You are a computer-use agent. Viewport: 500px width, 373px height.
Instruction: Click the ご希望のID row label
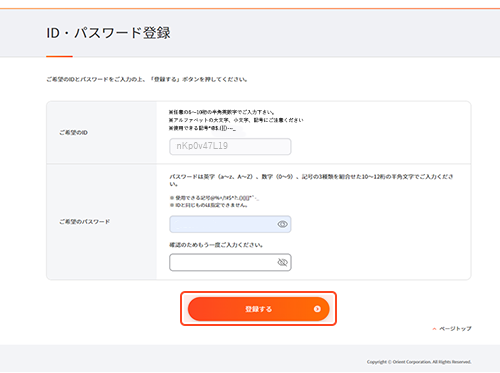pyautogui.click(x=73, y=133)
